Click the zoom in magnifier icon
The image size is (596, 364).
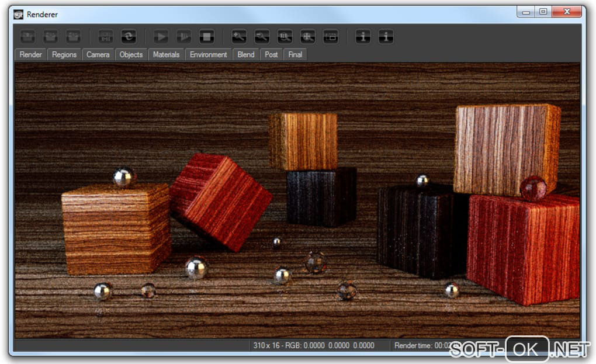pyautogui.click(x=239, y=37)
